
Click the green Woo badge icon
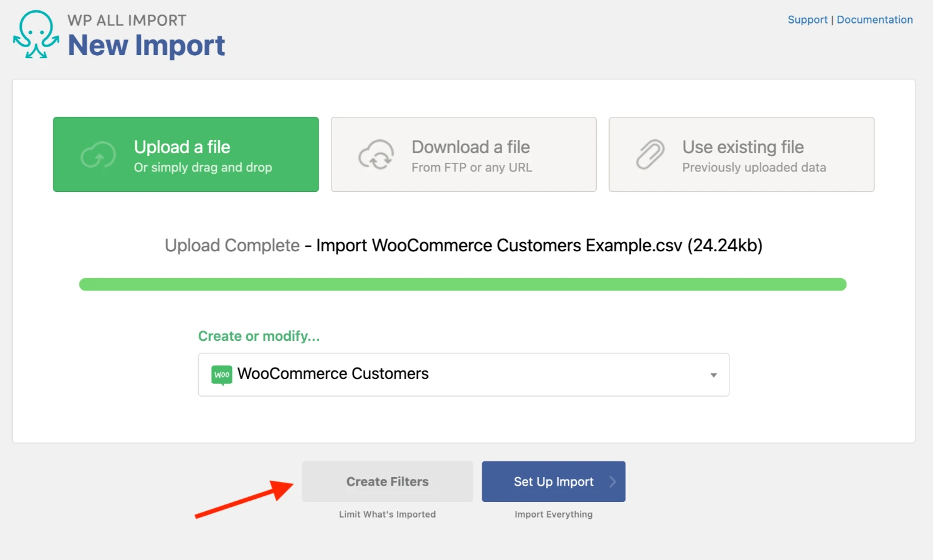(x=222, y=375)
